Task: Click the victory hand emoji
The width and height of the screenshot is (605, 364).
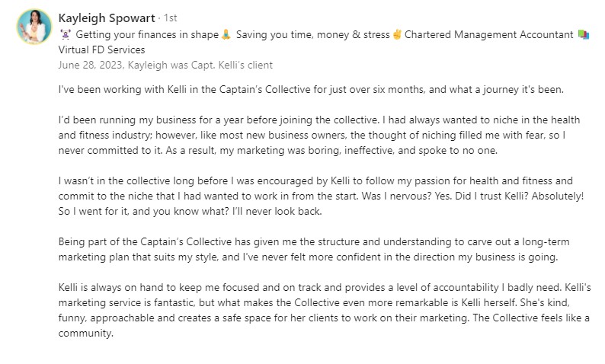Action: pyautogui.click(x=396, y=34)
